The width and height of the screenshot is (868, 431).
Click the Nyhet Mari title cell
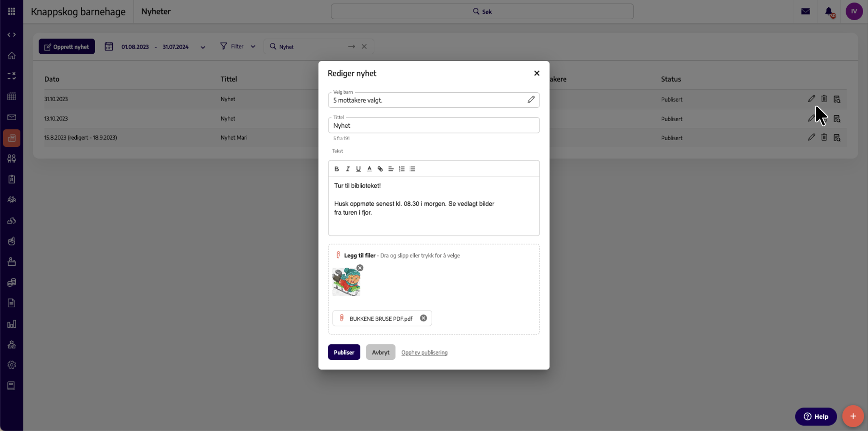tap(234, 138)
